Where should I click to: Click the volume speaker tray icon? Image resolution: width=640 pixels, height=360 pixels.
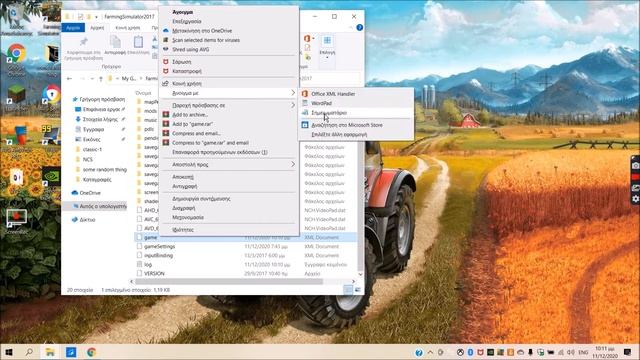click(x=571, y=352)
